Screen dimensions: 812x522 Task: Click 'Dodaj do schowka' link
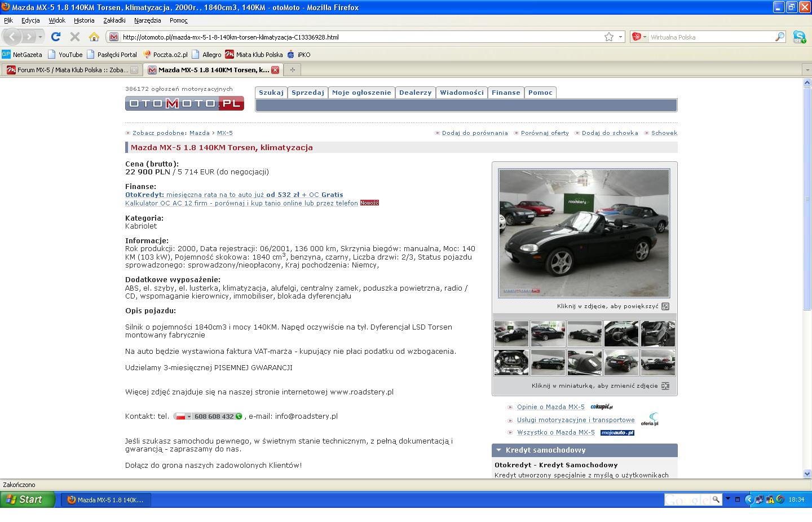(x=610, y=133)
